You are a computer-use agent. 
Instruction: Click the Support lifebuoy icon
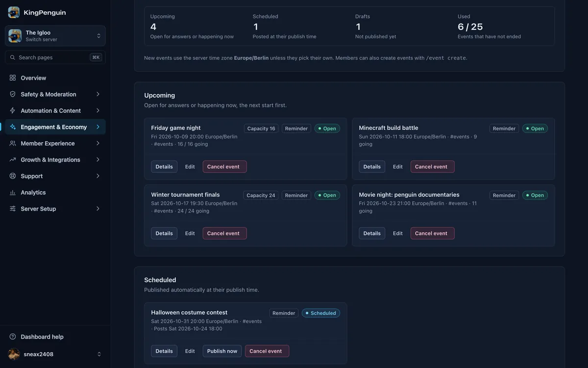13,176
